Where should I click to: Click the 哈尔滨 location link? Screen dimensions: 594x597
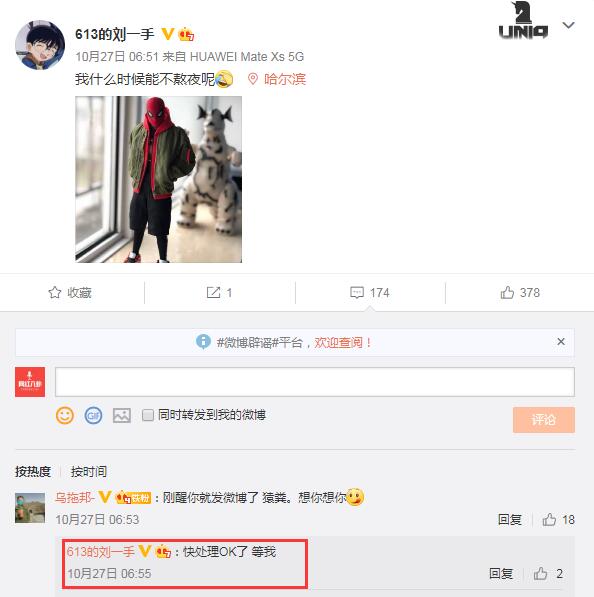click(x=285, y=79)
